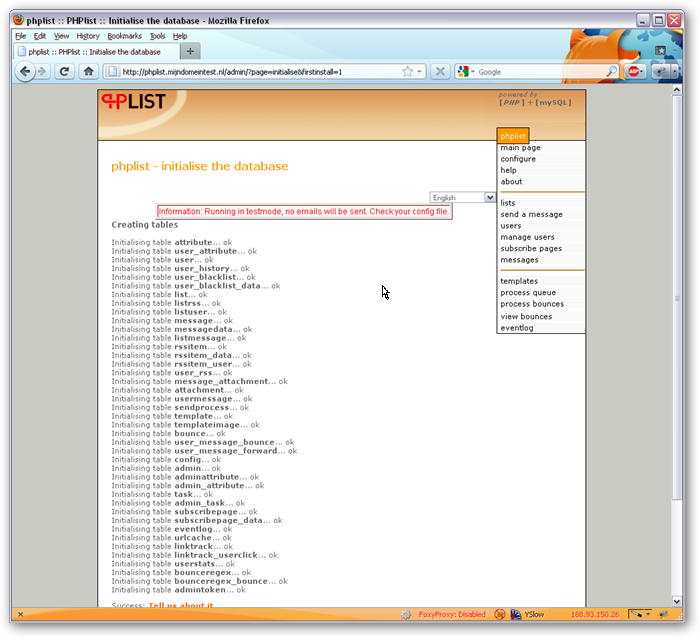Screen dimensions: 700x638
Task: Click the scrollbar up arrow
Action: pos(677,89)
